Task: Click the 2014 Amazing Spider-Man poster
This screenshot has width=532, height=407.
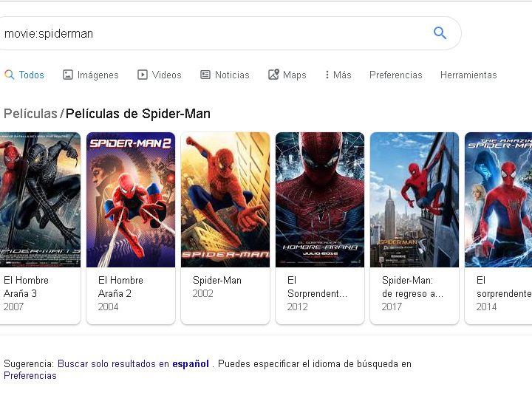Action: pos(499,199)
